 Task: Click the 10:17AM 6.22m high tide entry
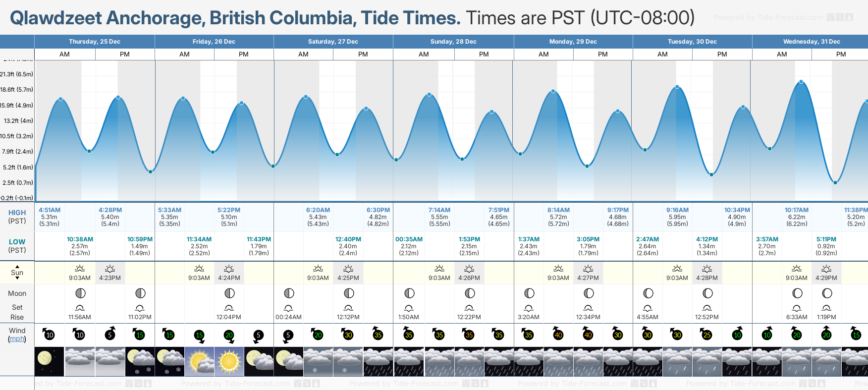(x=796, y=217)
